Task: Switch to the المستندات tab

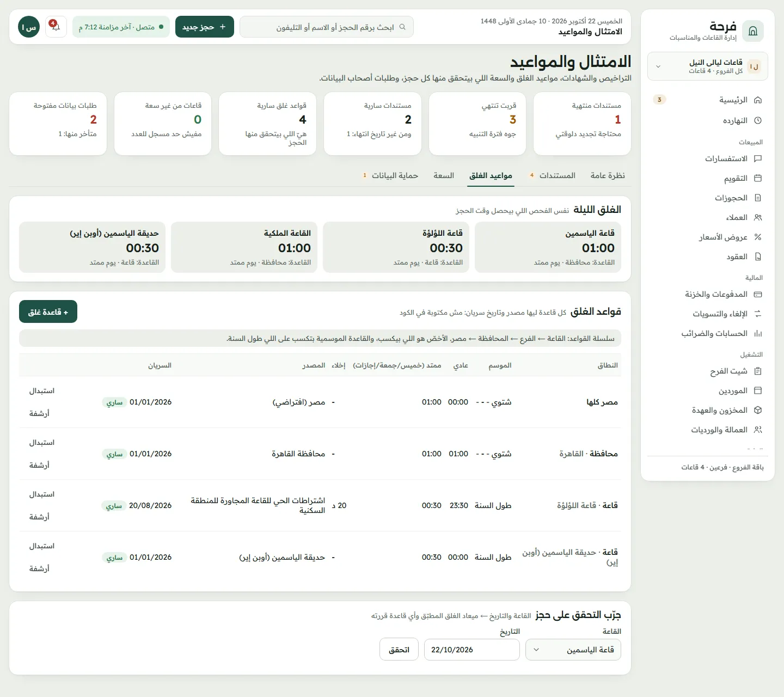Action: point(552,175)
